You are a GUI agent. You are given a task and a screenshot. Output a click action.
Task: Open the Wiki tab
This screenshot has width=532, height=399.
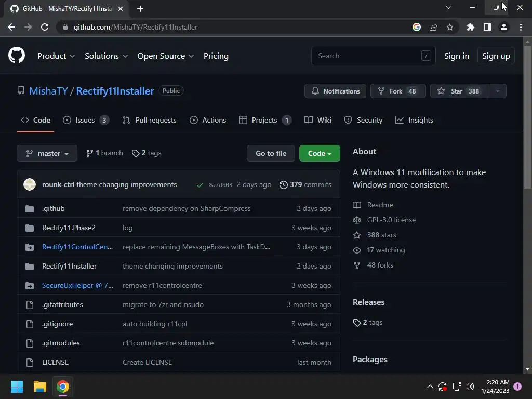(x=317, y=120)
